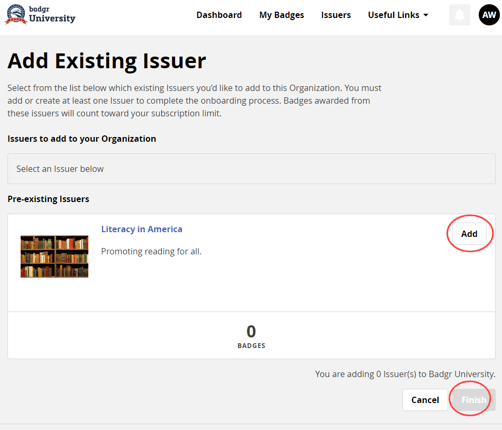Click the Pre-existing Issuers label
The width and height of the screenshot is (502, 430).
[48, 199]
